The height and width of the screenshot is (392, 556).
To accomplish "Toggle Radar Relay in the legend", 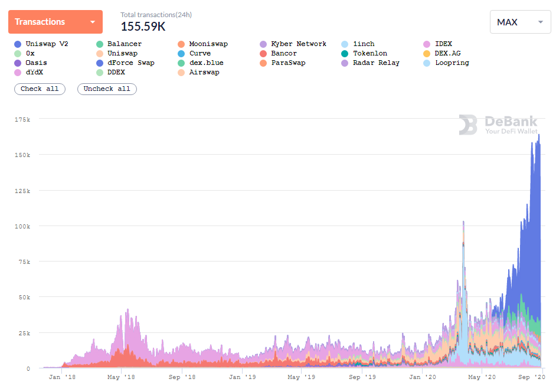I will pos(370,63).
